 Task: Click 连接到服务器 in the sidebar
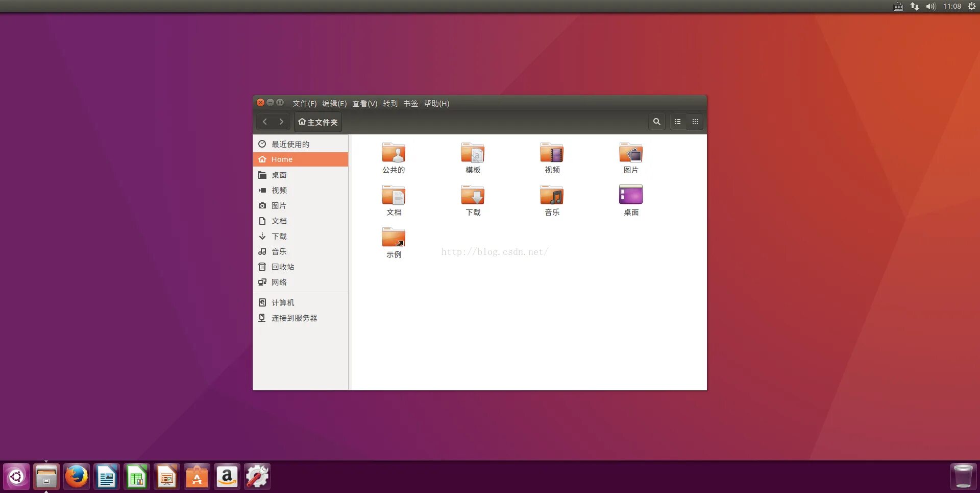301,318
